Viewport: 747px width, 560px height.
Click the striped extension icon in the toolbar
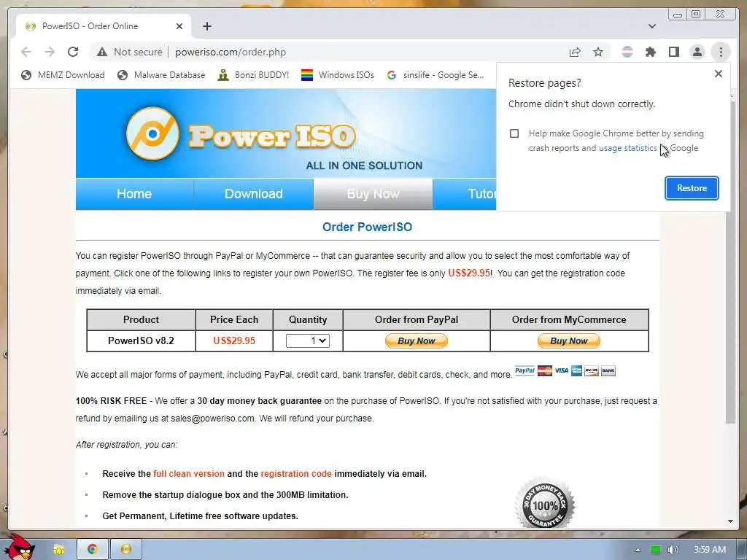627,52
